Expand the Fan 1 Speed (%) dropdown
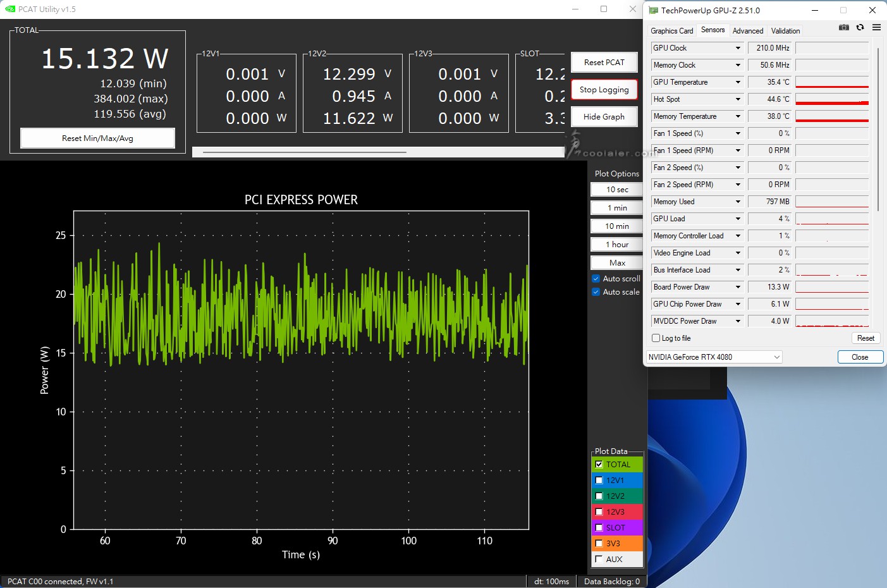The width and height of the screenshot is (887, 588). (x=738, y=133)
